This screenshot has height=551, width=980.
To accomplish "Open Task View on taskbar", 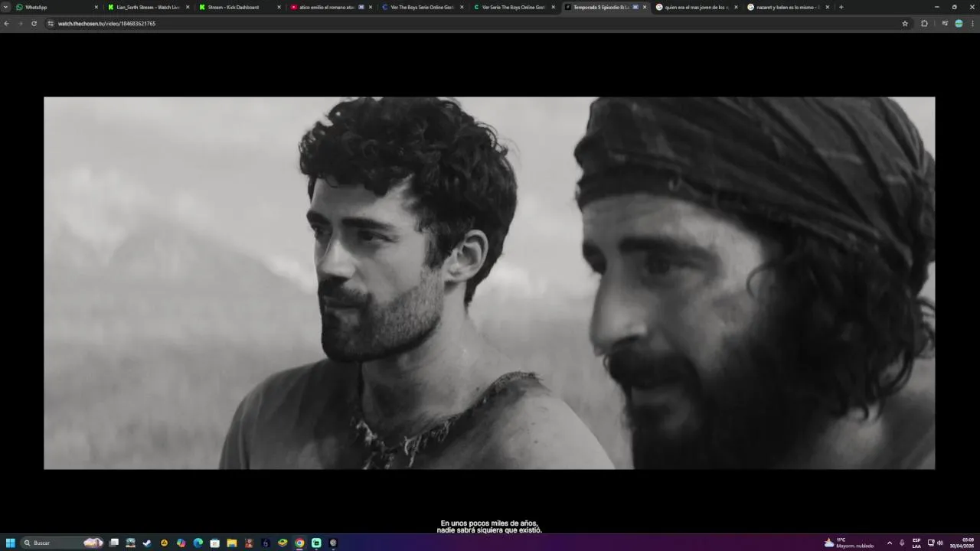I will 114,543.
